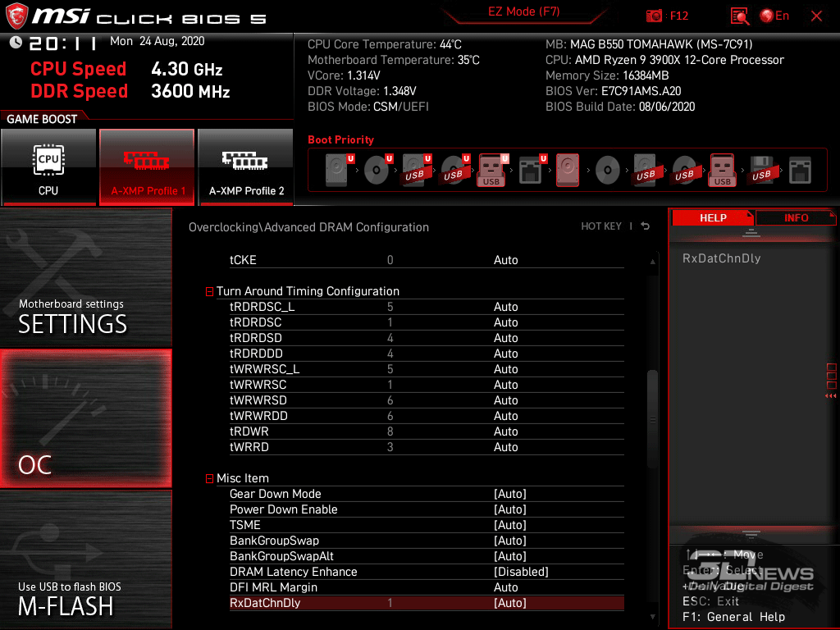Open the RxDatChnDly Auto dropdown
The height and width of the screenshot is (630, 840).
pyautogui.click(x=510, y=603)
